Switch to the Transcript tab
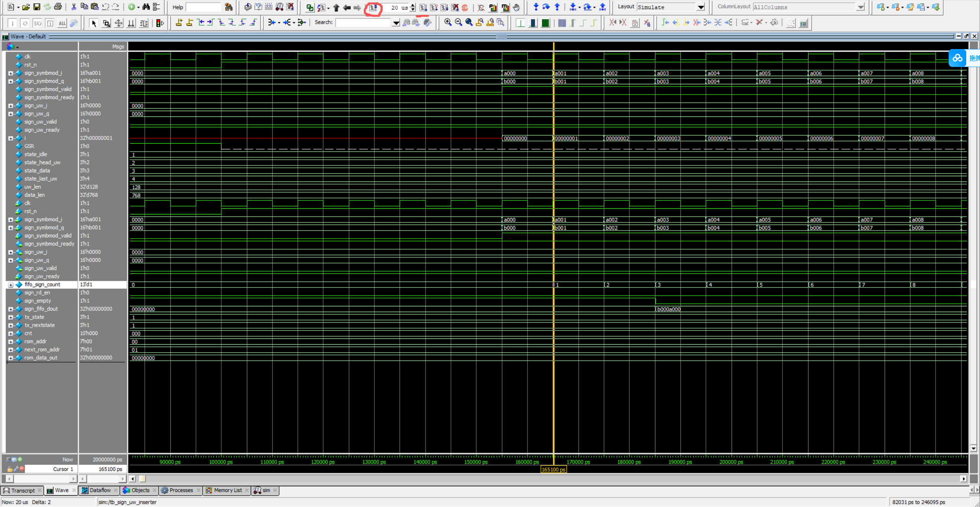 click(23, 491)
